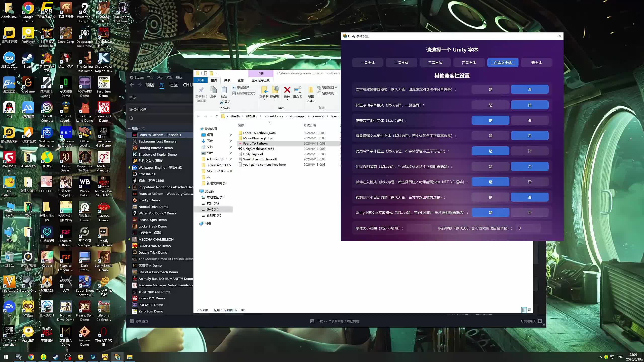Set 文本获取器兼容模式 to 是
The width and height of the screenshot is (644, 362).
(x=490, y=89)
